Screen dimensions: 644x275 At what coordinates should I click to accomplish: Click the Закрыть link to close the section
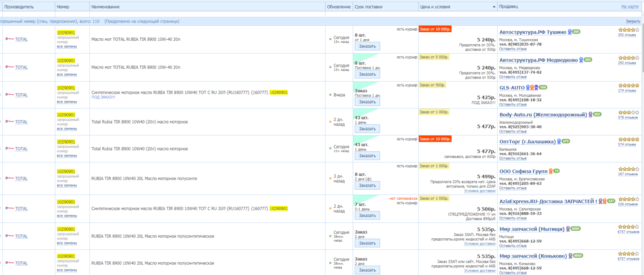pyautogui.click(x=633, y=21)
